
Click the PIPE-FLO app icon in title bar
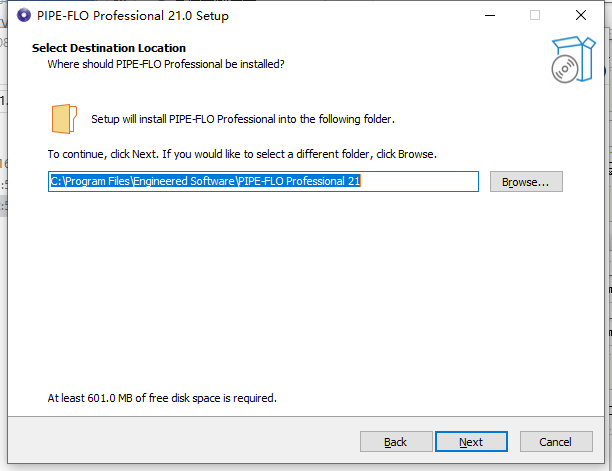tap(24, 15)
